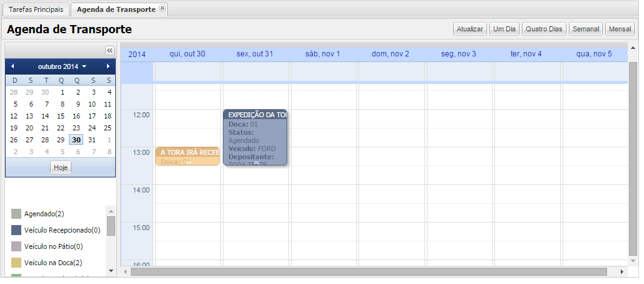Select the Agendado color swatch
Viewport: 644px width, 284px height.
pos(16,214)
